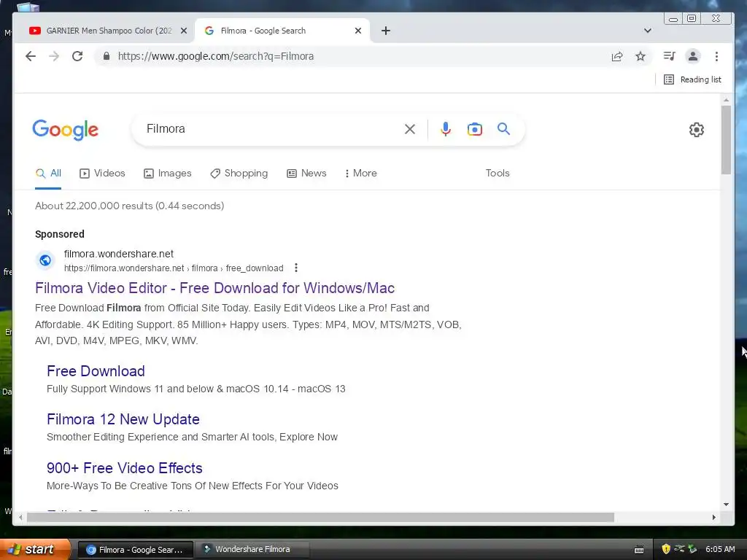Screen dimensions: 747x560
Task: Switch to Shopping results
Action: (x=239, y=174)
